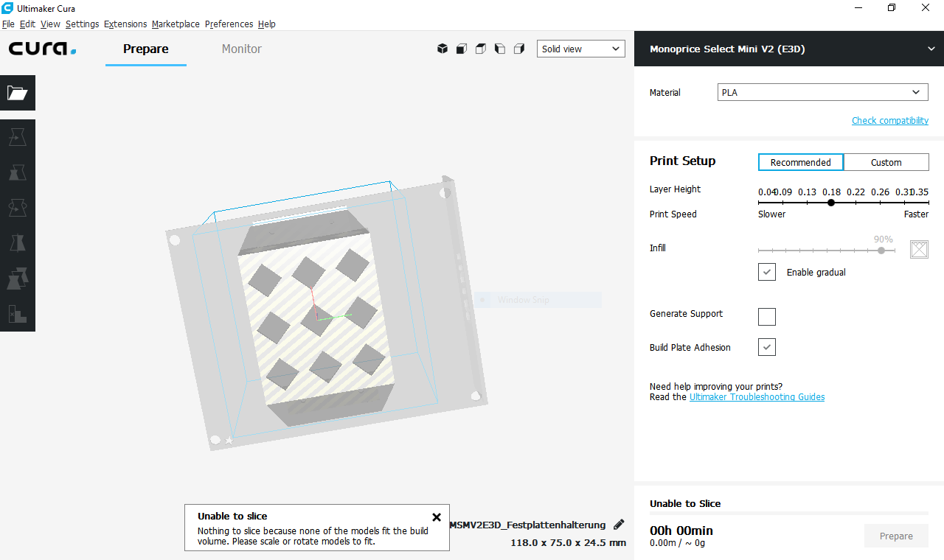
Task: Switch to right side camera view icon
Action: 519,49
